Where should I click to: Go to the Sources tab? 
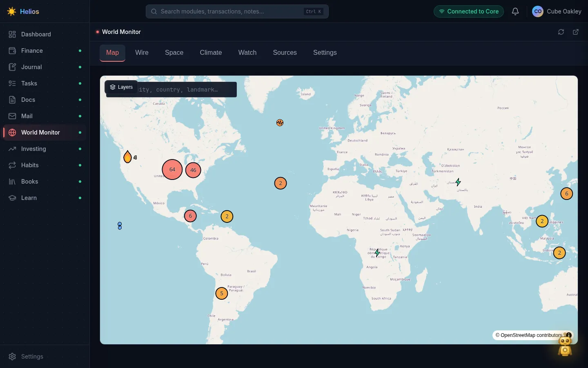285,53
